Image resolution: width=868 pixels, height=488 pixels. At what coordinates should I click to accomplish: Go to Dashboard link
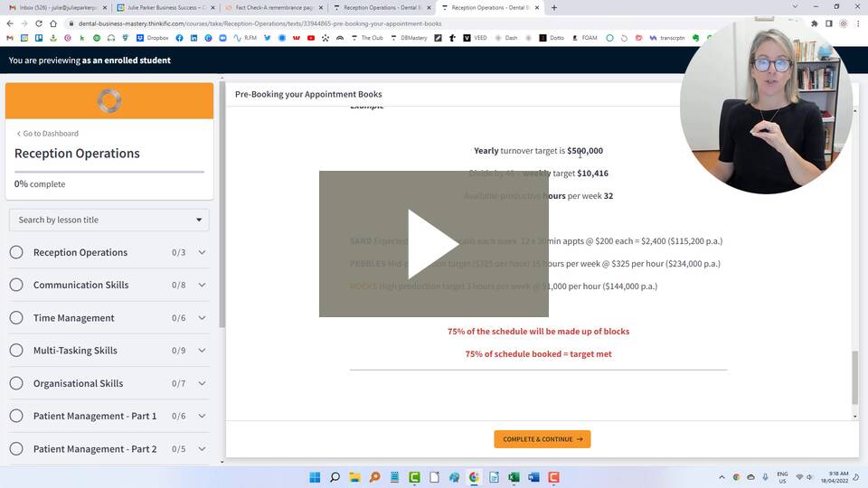coord(48,134)
